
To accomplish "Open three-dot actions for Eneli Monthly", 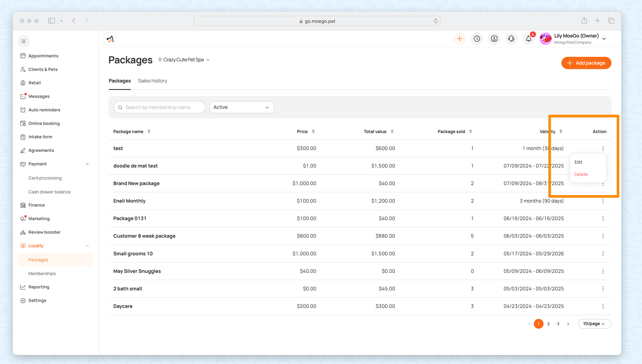I will pyautogui.click(x=603, y=201).
